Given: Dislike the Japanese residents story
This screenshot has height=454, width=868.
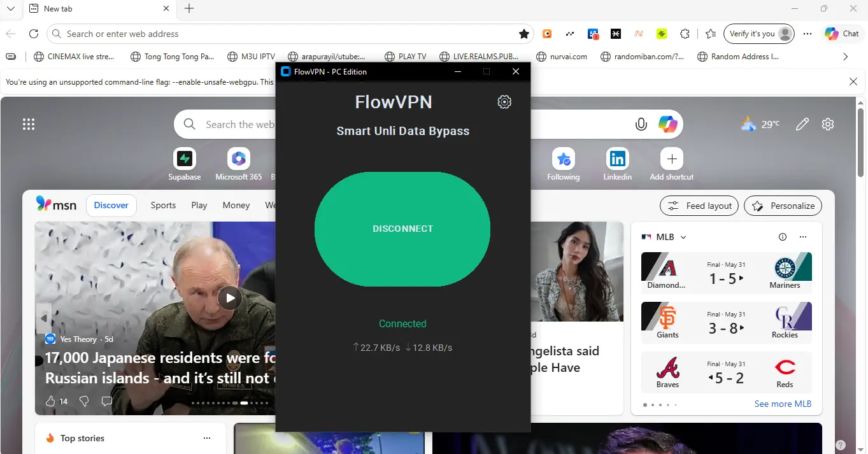Looking at the screenshot, I should [x=84, y=401].
